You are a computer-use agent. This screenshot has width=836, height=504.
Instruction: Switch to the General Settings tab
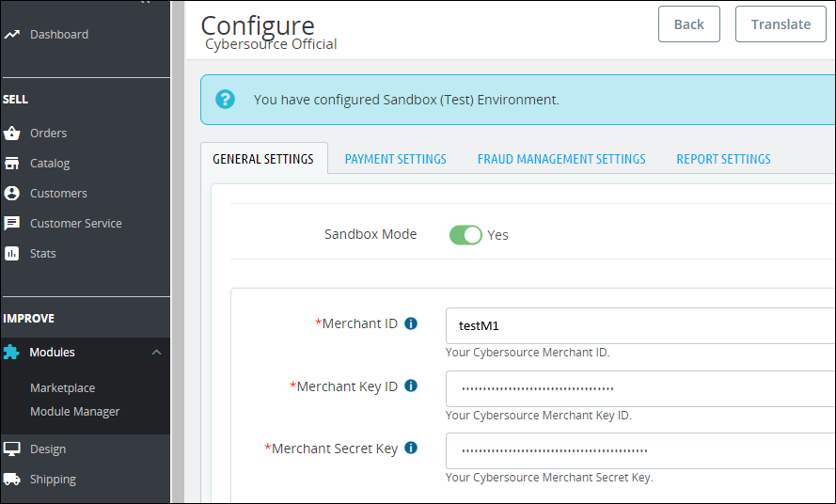click(263, 159)
